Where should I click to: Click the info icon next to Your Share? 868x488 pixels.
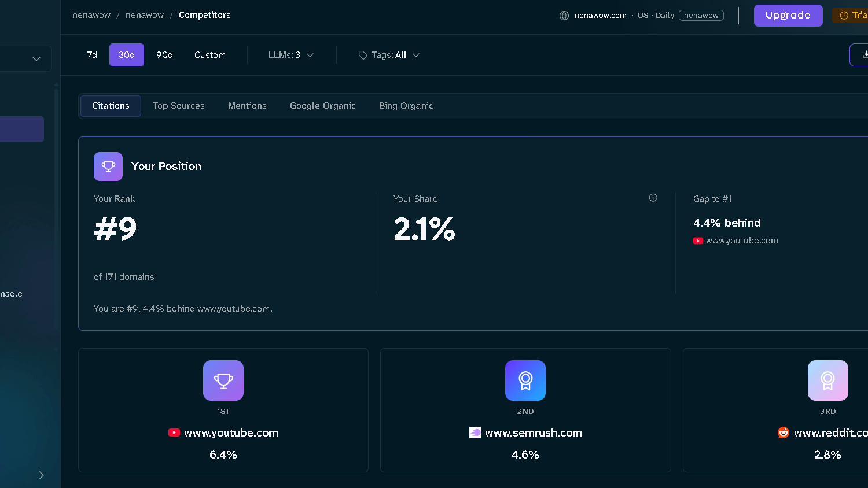653,198
